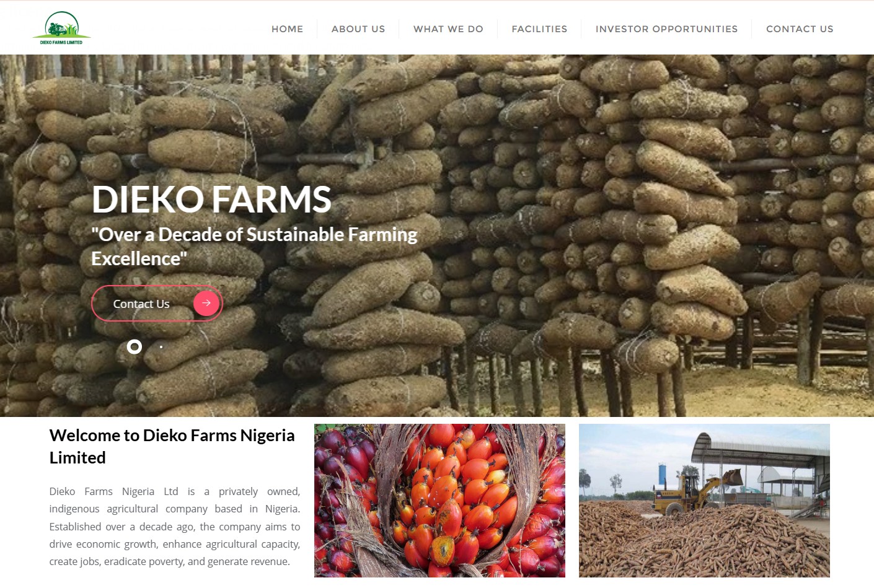Click the pink arrow circle icon

[x=206, y=303]
